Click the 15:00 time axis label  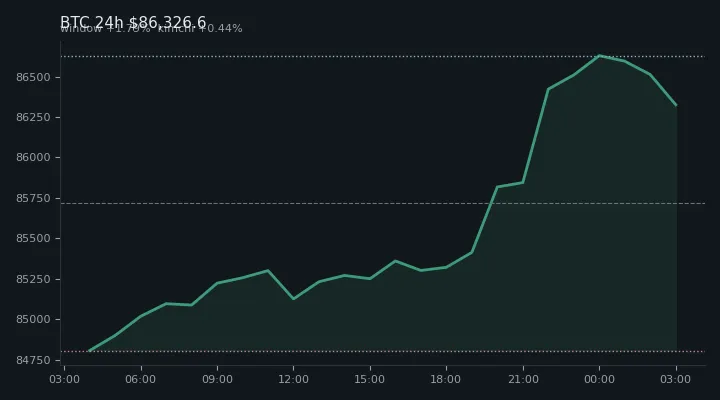370,379
